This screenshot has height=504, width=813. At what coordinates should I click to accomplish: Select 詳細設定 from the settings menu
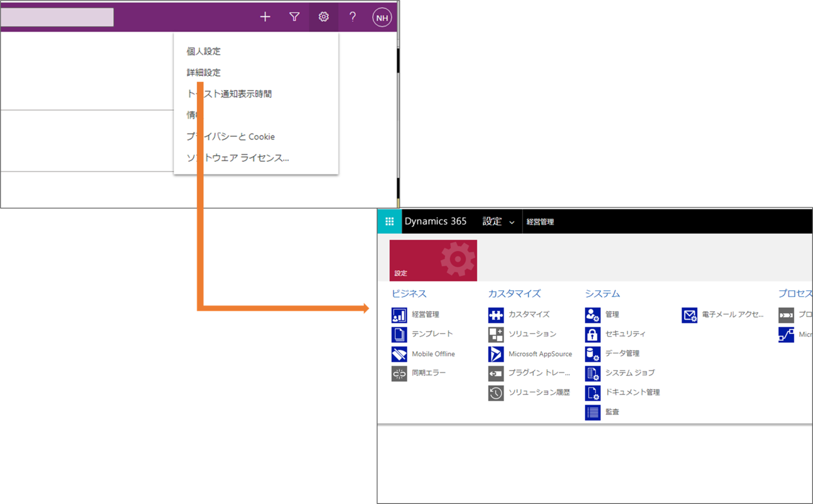pyautogui.click(x=204, y=73)
